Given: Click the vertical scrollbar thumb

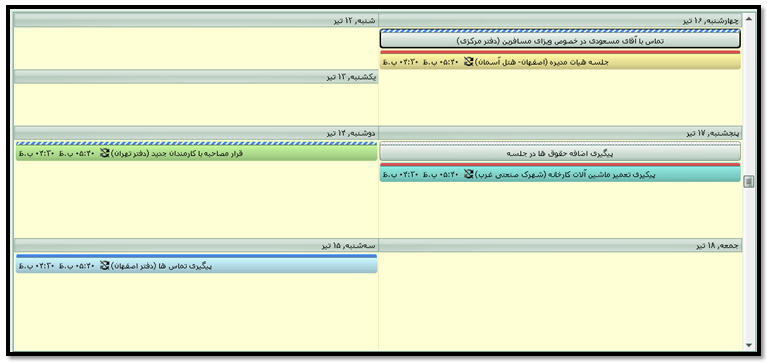Looking at the screenshot, I should tap(748, 181).
